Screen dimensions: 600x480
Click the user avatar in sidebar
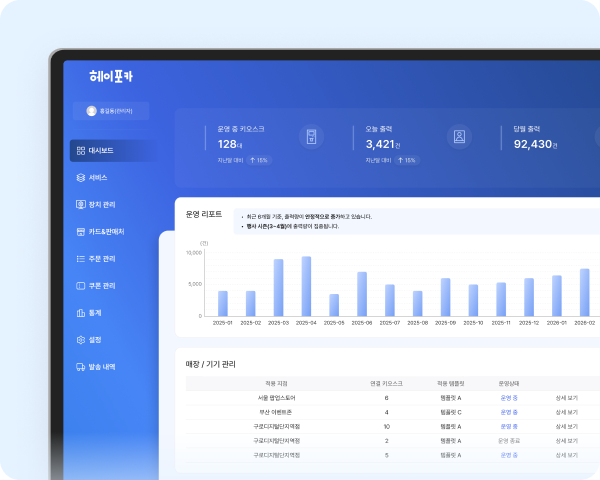(x=91, y=111)
